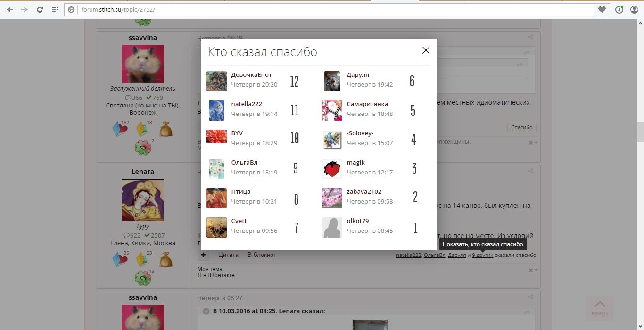This screenshot has width=644, height=330.
Task: Open Lenara's profile avatar
Action: point(143,200)
